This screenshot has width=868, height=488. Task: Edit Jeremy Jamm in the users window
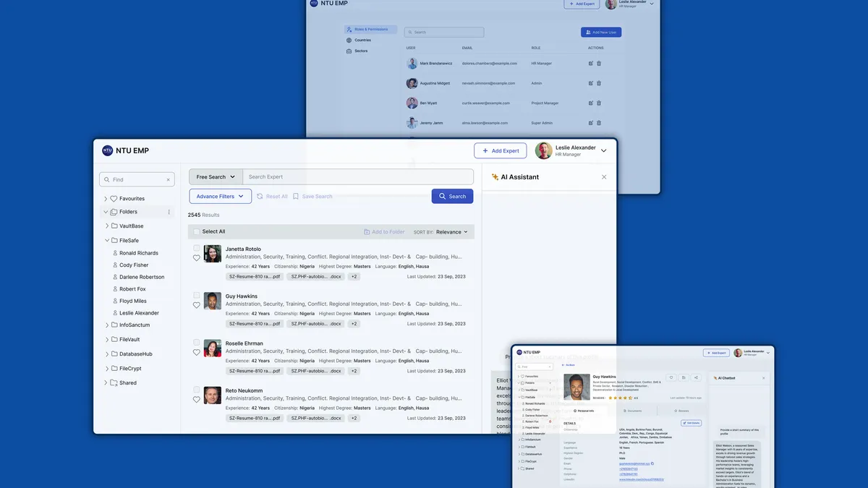coord(591,123)
